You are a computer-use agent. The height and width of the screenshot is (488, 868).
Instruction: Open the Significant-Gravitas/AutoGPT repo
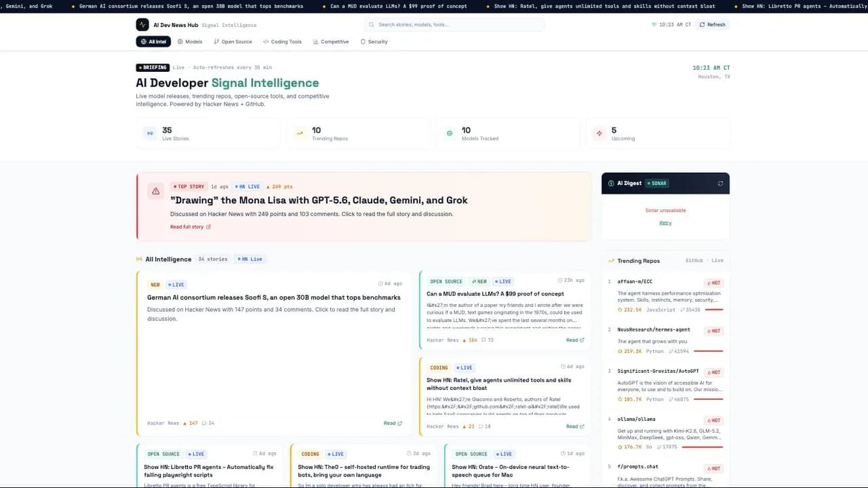658,371
